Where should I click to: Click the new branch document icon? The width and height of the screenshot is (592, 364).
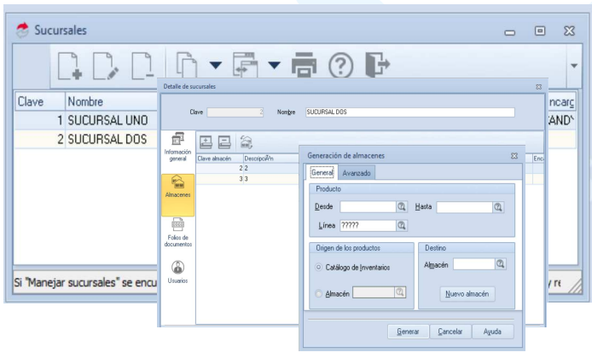click(70, 66)
